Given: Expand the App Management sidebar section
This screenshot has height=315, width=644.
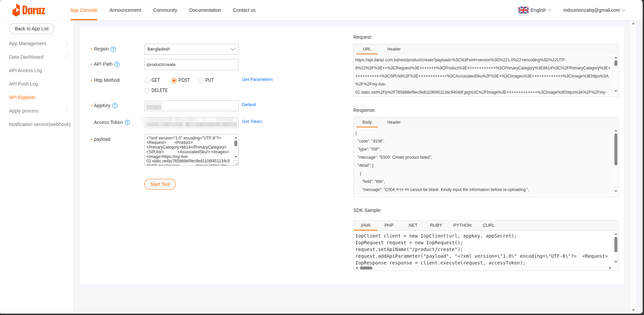Looking at the screenshot, I should click(x=39, y=43).
